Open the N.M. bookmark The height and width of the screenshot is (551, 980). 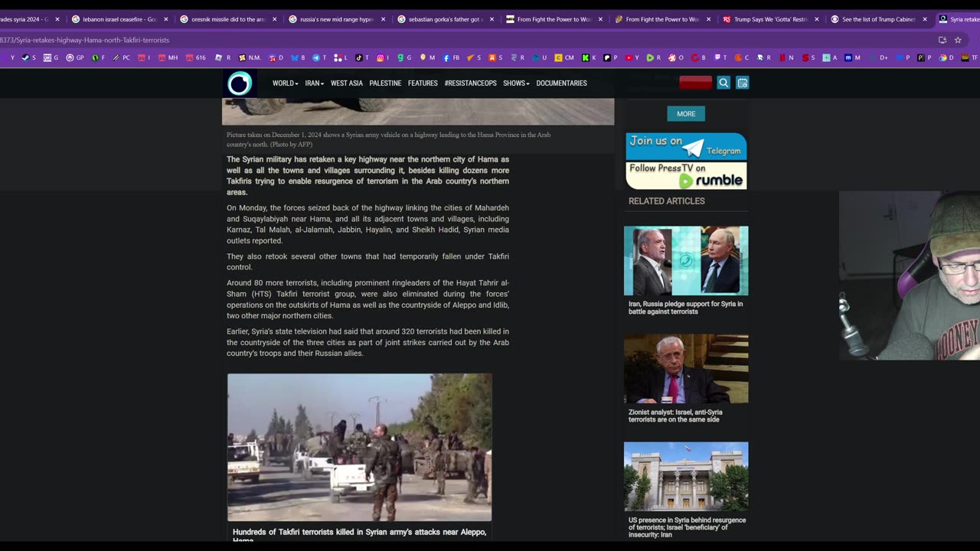250,57
